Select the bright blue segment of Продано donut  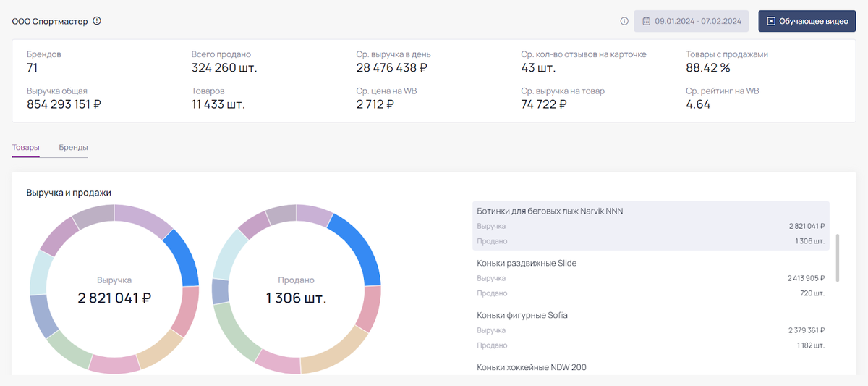(359, 248)
